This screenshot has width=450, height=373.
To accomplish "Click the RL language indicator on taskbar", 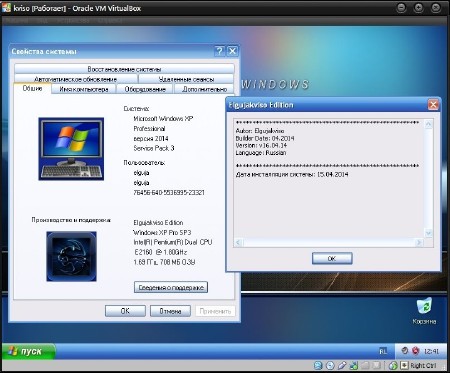I will click(383, 351).
